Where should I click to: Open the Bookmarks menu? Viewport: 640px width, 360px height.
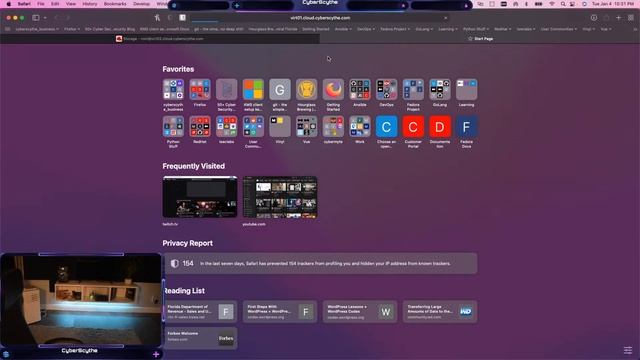115,4
